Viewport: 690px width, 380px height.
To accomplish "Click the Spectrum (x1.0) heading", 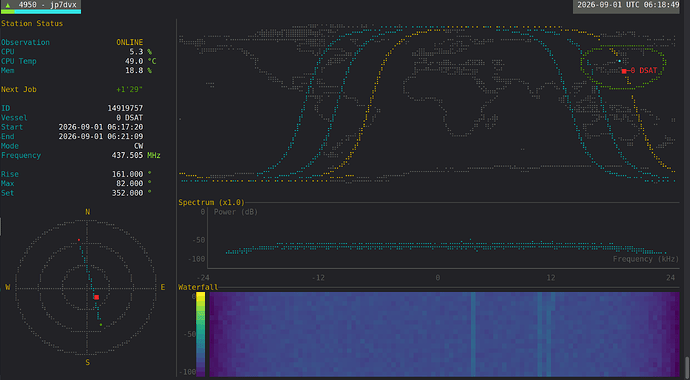I will coord(211,202).
